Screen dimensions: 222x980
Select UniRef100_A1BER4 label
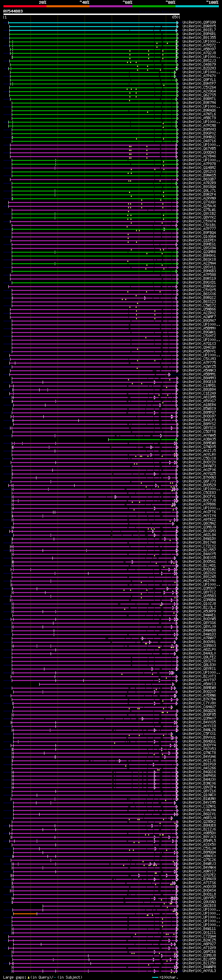pos(199,405)
